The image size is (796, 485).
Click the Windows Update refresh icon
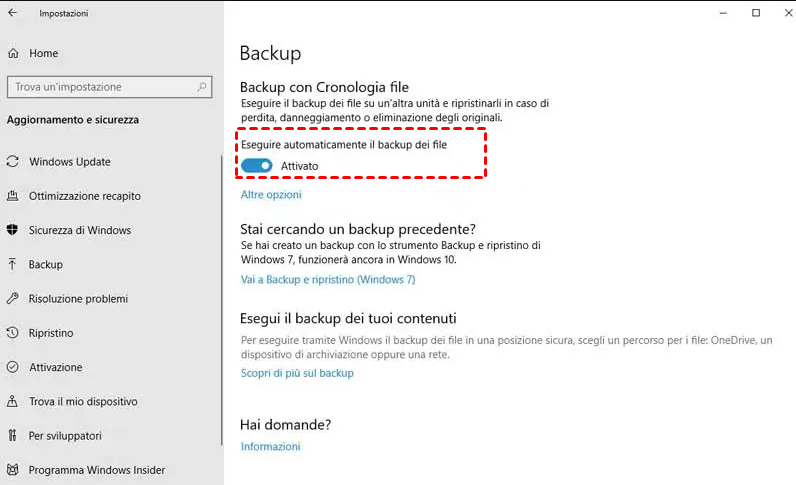13,162
